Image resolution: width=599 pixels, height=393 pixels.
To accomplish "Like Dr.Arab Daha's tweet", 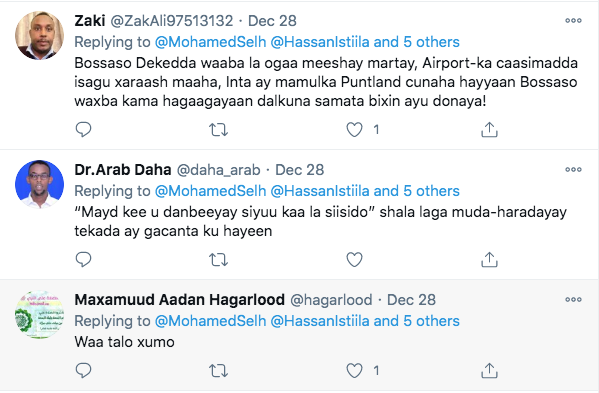I will point(354,260).
